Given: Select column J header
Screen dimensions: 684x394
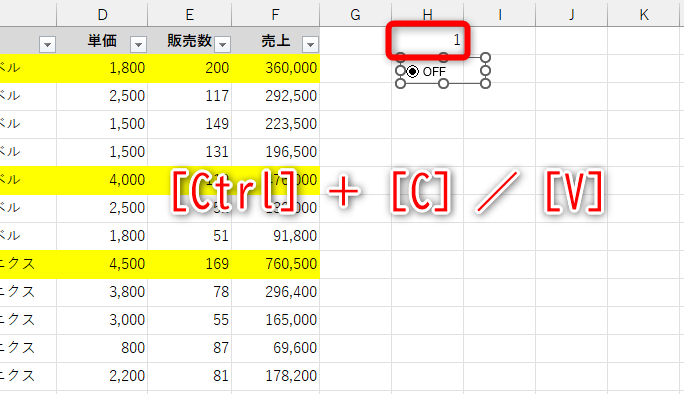Looking at the screenshot, I should coord(571,14).
